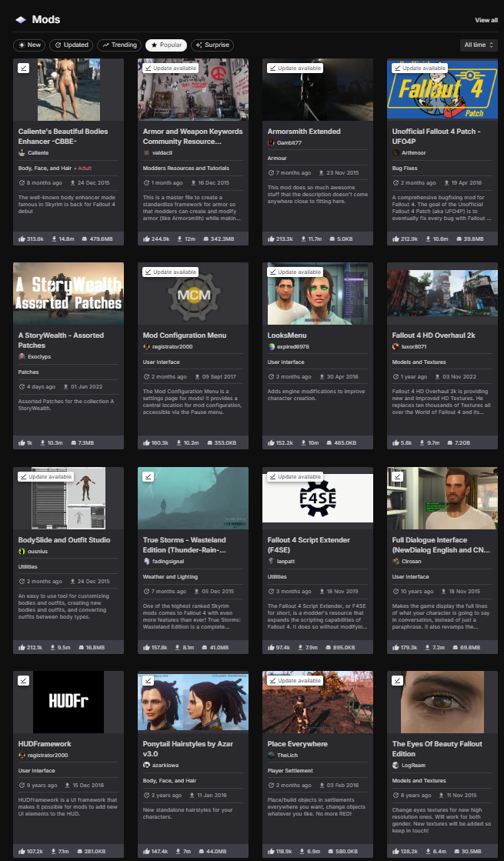Open Fallout 4 HD Overhaul 2k thumbnail
This screenshot has width=504, height=861.
[442, 293]
